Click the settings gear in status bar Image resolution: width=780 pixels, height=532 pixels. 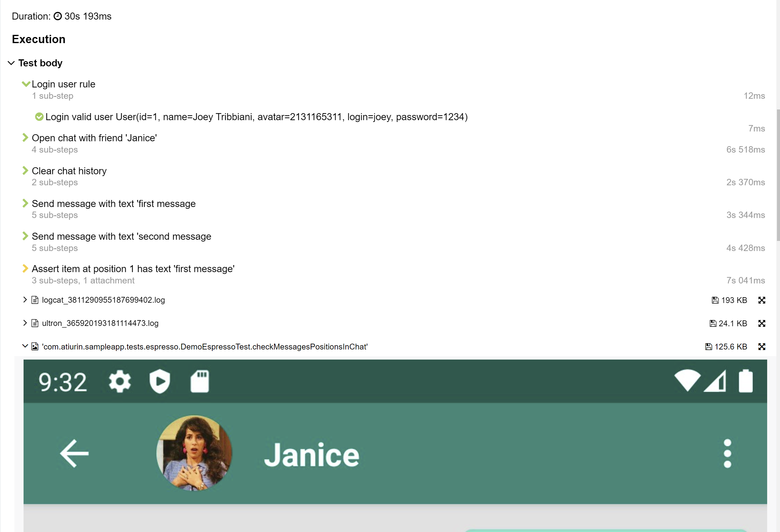tap(120, 381)
